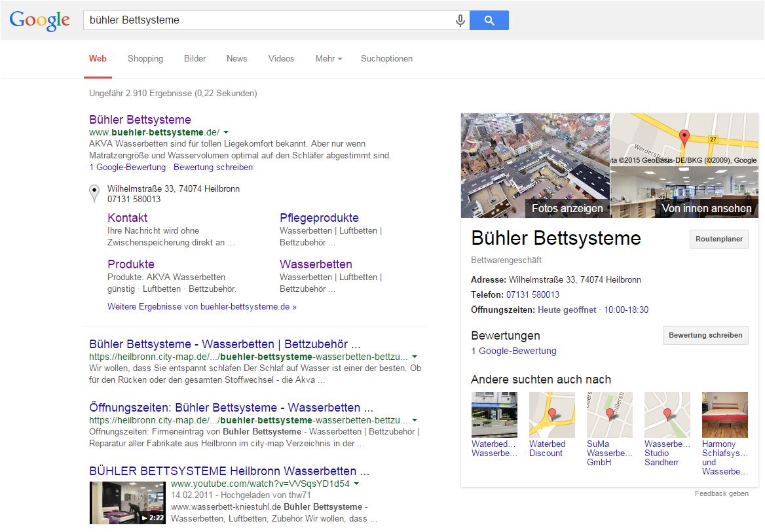Click the Google logo
Viewport: 765px width, 532px height.
tap(39, 20)
